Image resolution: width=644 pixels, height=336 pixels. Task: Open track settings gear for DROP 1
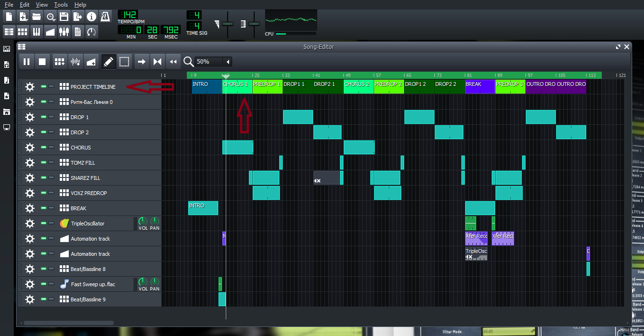coord(30,117)
